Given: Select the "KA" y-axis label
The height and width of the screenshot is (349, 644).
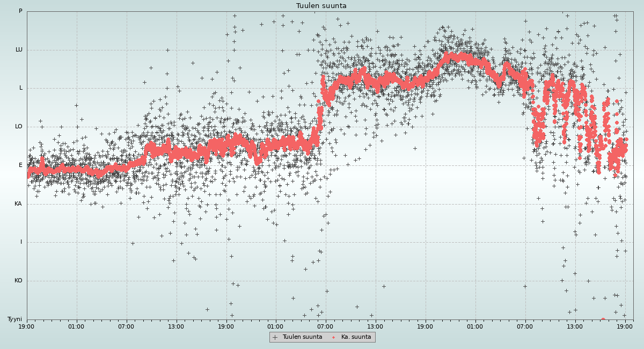Looking at the screenshot, I should (x=18, y=204).
